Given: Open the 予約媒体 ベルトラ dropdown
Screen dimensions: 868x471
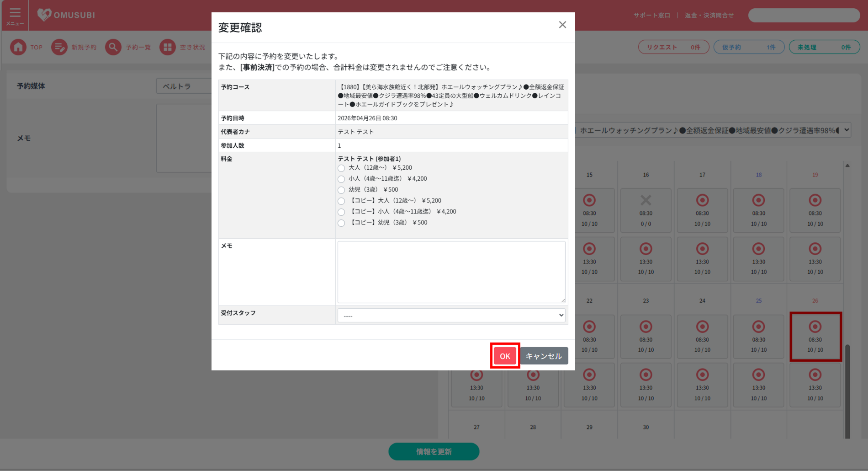Looking at the screenshot, I should (x=184, y=86).
